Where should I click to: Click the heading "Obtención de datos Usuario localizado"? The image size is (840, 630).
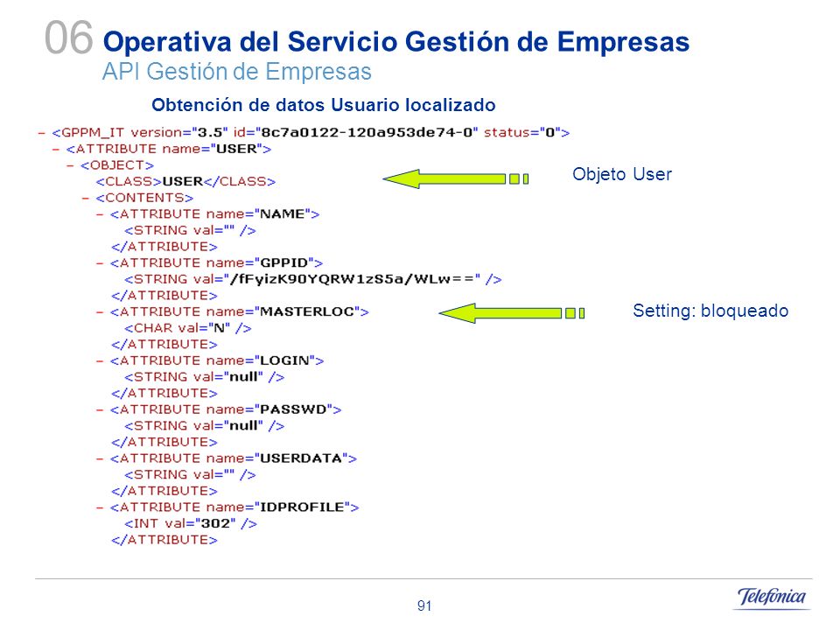click(324, 105)
